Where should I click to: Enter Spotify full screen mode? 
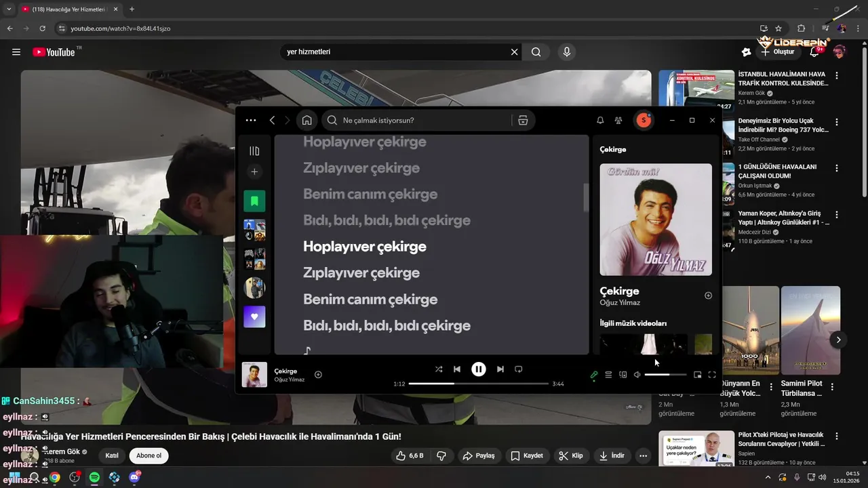[x=712, y=375]
